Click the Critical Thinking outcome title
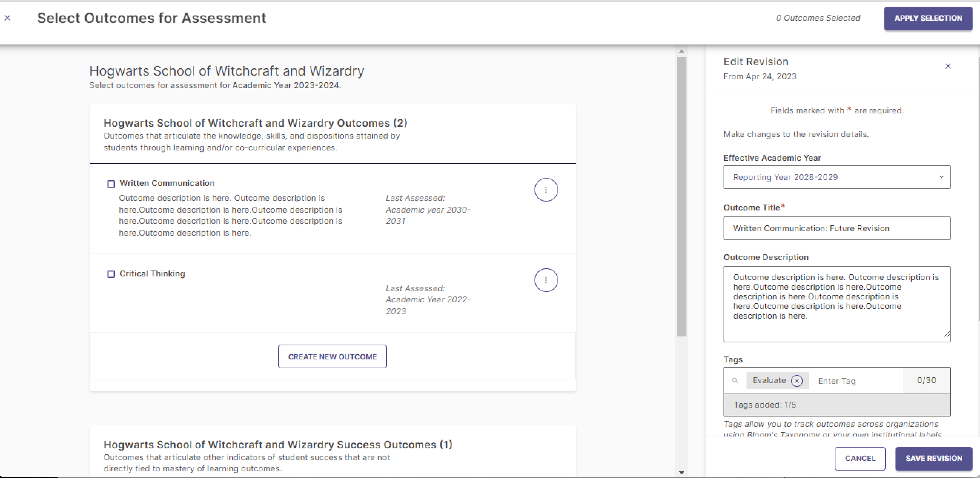The height and width of the screenshot is (478, 980). tap(152, 274)
